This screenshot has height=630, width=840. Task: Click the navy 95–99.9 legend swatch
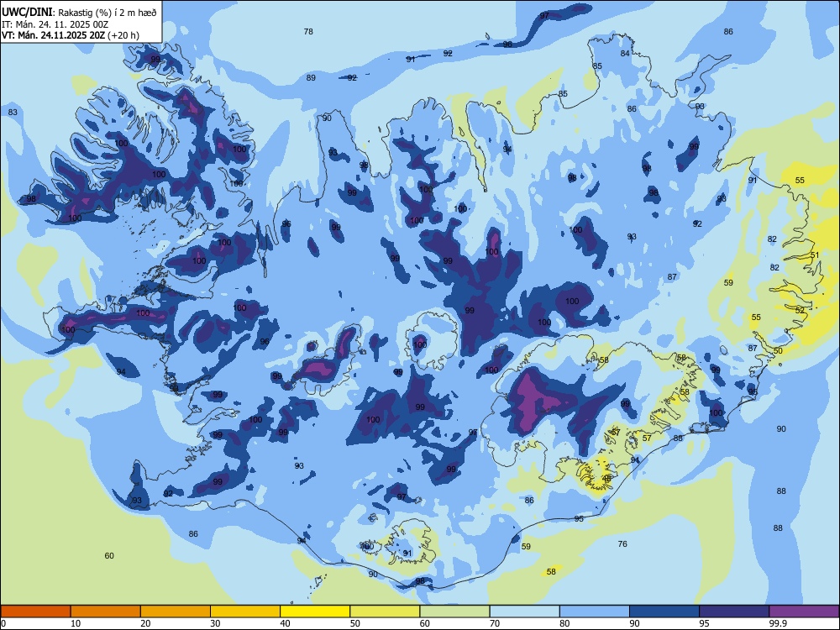(734, 612)
